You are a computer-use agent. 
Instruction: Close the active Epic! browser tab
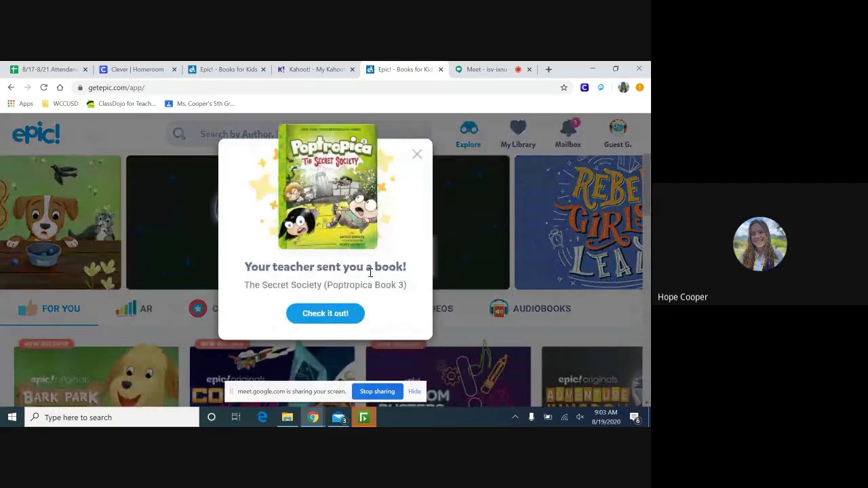pyautogui.click(x=441, y=69)
